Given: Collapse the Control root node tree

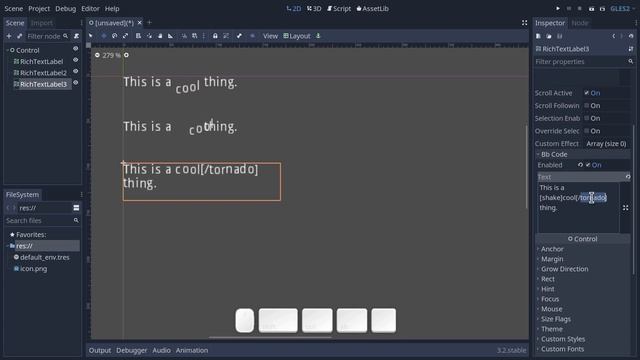Looking at the screenshot, I should tap(7, 50).
